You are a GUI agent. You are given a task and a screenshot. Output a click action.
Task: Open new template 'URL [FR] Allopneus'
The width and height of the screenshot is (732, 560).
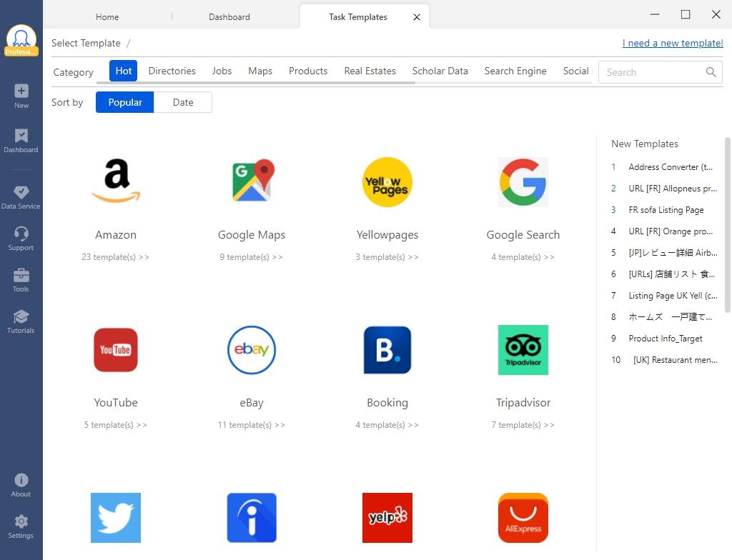[673, 189]
